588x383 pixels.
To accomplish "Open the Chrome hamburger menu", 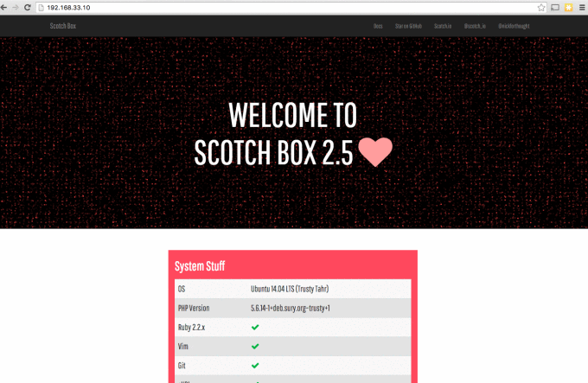I will point(582,8).
